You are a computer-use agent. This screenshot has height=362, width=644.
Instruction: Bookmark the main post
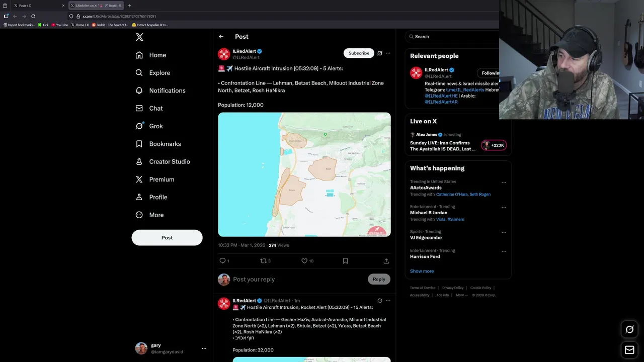click(x=345, y=261)
